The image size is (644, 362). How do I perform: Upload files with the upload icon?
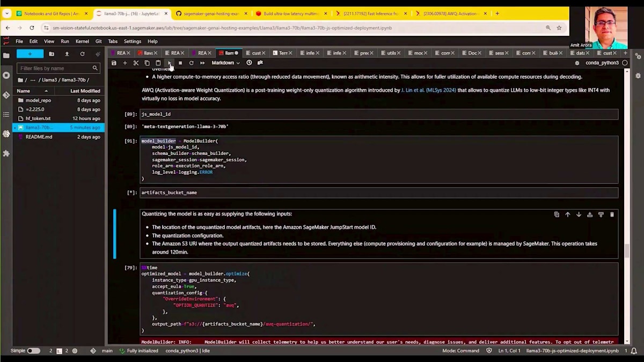[67, 54]
